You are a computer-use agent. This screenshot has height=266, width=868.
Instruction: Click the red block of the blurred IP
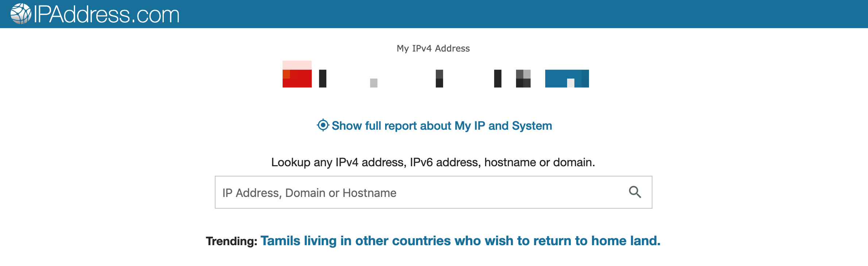coord(297,79)
